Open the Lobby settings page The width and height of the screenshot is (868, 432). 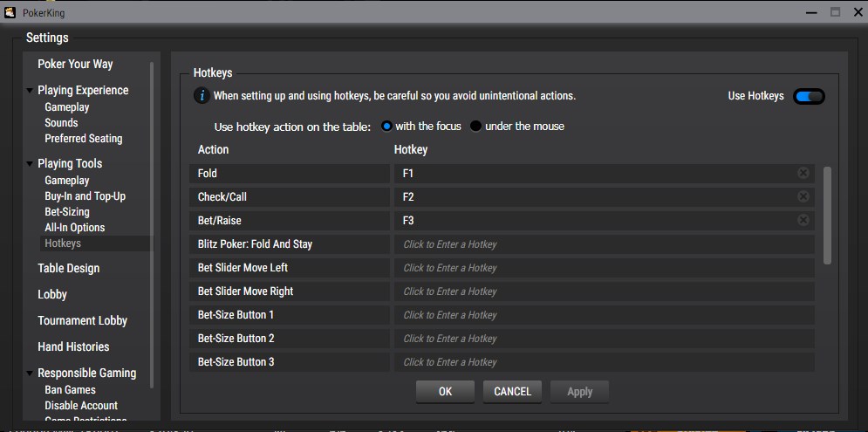(52, 295)
